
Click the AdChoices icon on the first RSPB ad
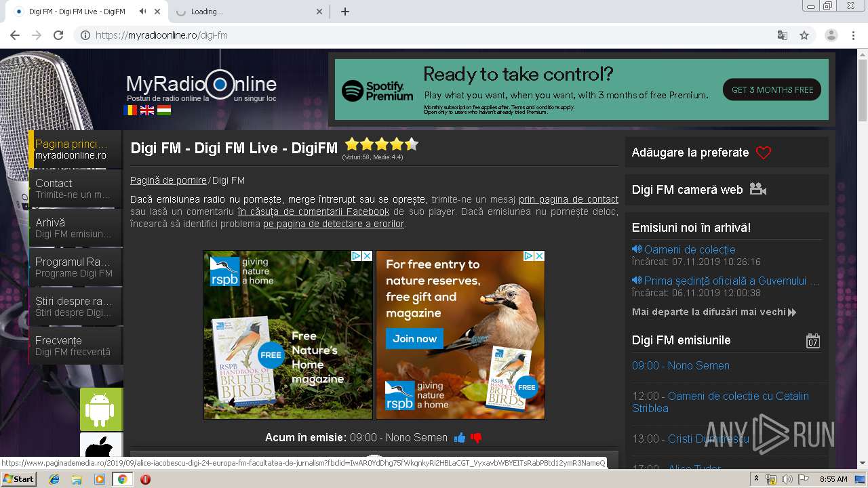356,256
